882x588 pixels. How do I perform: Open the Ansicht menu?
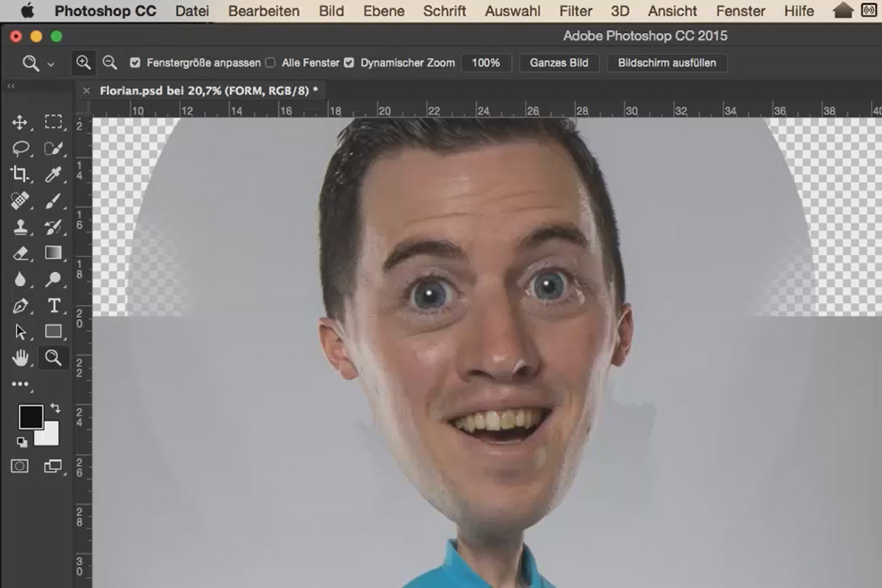click(x=673, y=11)
